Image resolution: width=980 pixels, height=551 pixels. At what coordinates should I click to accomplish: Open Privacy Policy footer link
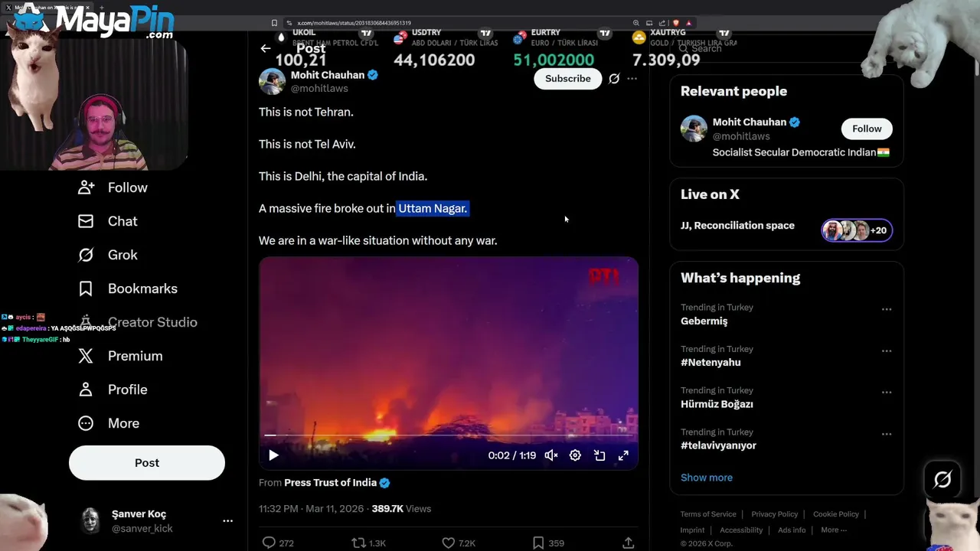[x=775, y=514]
